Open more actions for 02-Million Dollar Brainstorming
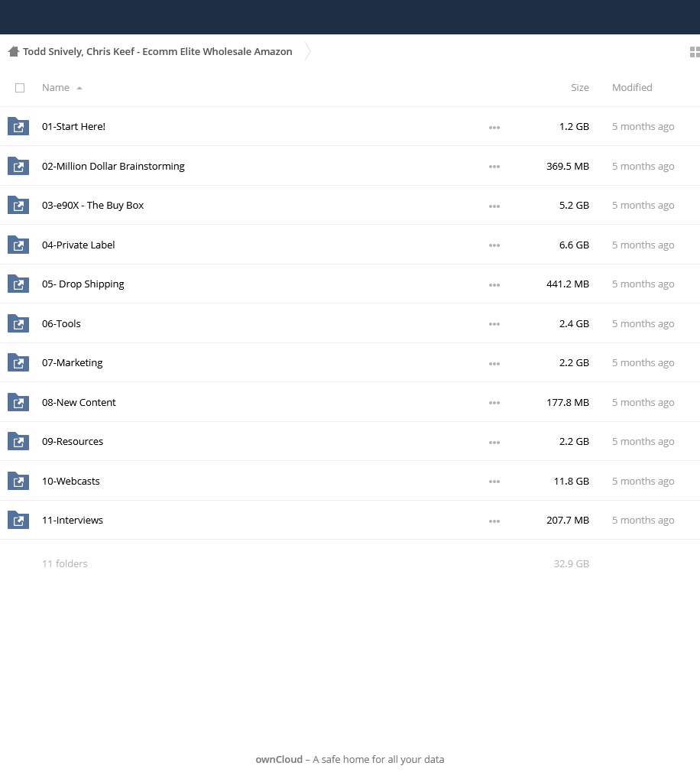 point(494,167)
